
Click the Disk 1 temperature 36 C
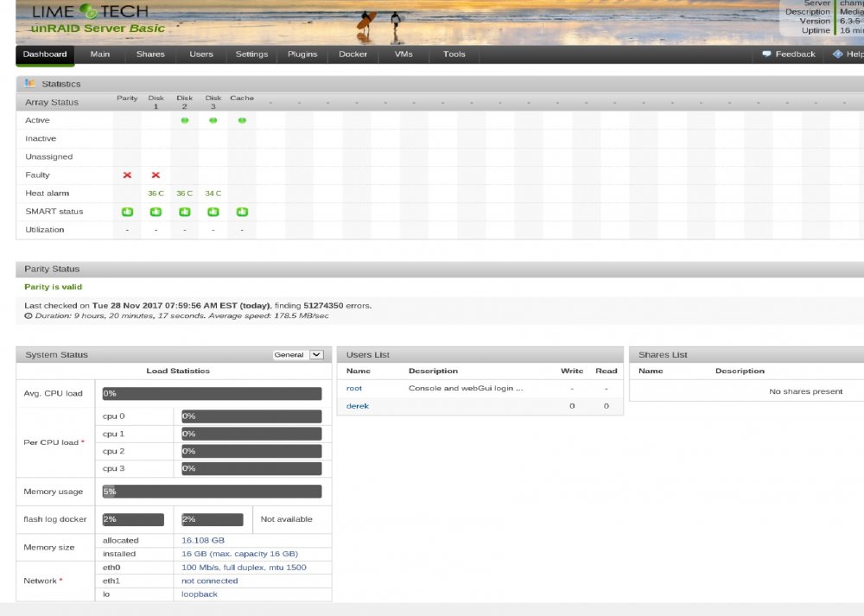point(156,194)
